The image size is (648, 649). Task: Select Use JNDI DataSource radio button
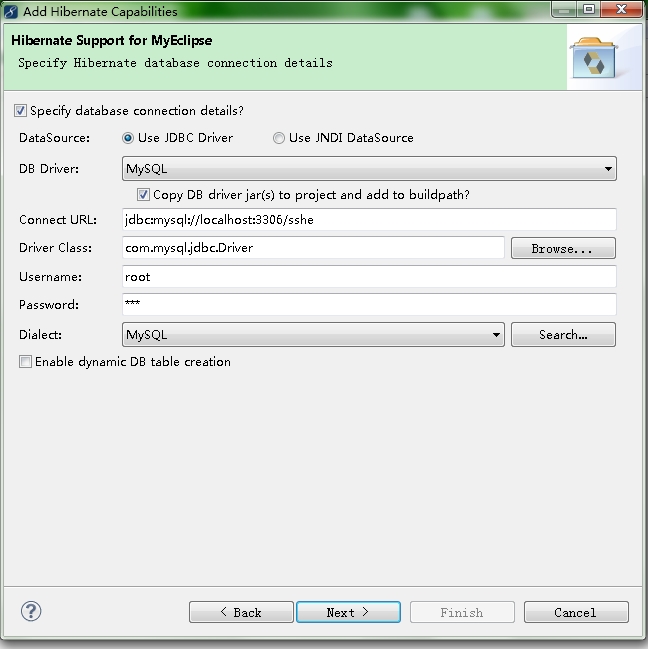coord(279,138)
